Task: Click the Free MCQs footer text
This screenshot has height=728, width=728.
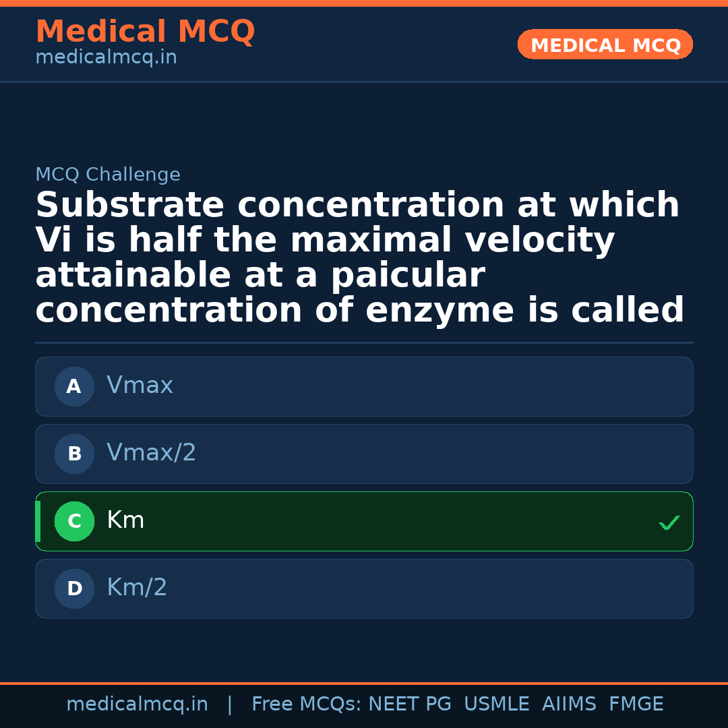Action: coord(306,704)
